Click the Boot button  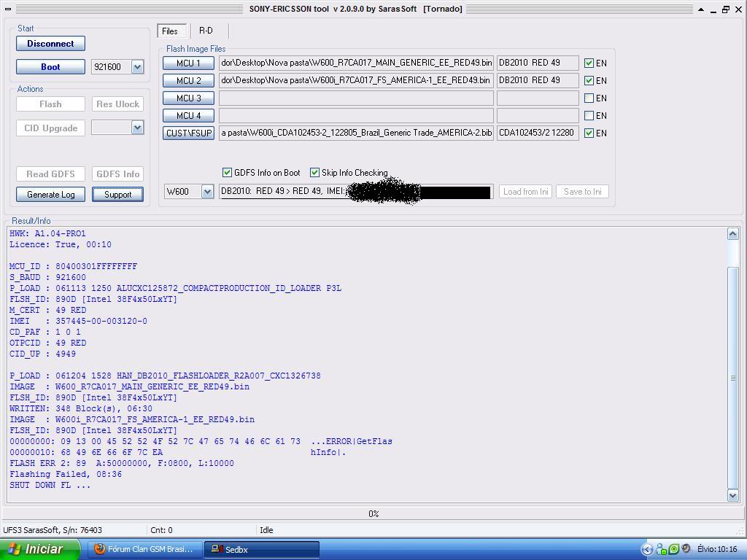[x=50, y=66]
